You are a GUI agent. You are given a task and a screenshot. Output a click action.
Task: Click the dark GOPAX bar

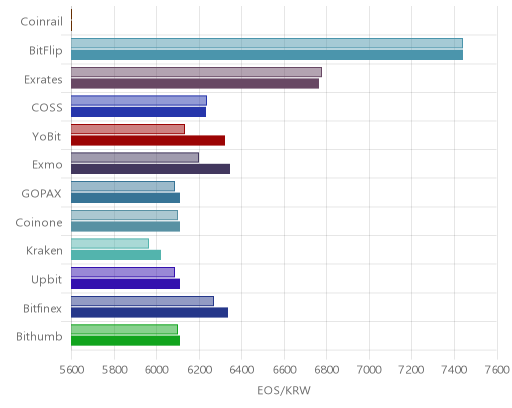tap(125, 198)
